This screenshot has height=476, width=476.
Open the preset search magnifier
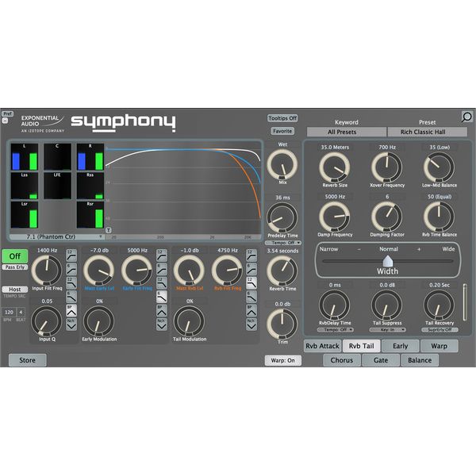(466, 117)
